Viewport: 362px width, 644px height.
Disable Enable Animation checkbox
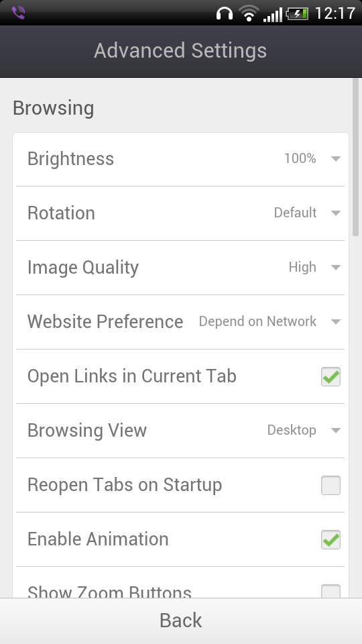click(x=330, y=539)
